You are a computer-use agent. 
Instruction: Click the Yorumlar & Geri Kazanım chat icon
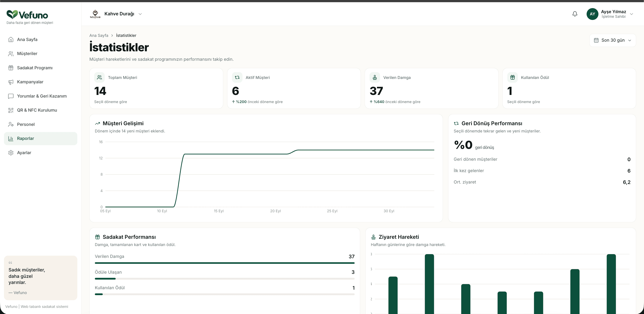[11, 96]
